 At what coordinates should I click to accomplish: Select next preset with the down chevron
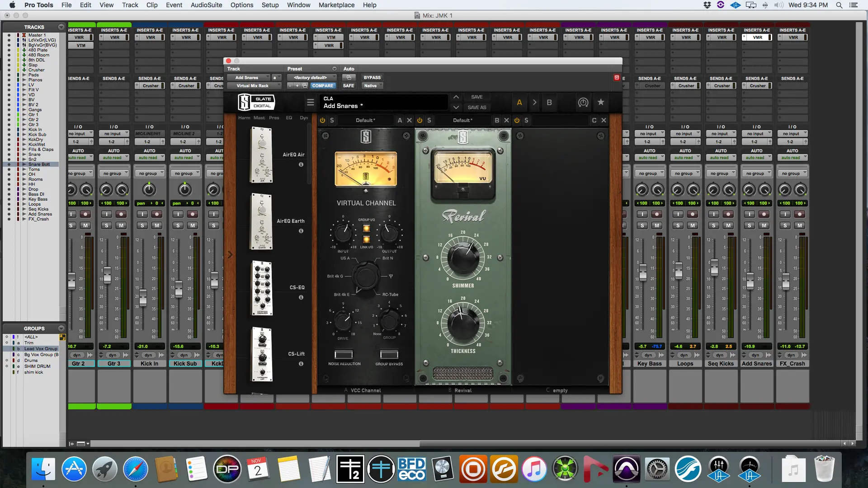(x=456, y=108)
